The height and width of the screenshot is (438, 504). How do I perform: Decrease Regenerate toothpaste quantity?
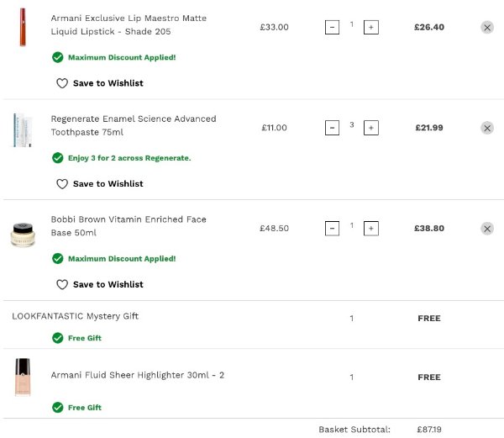pyautogui.click(x=332, y=128)
